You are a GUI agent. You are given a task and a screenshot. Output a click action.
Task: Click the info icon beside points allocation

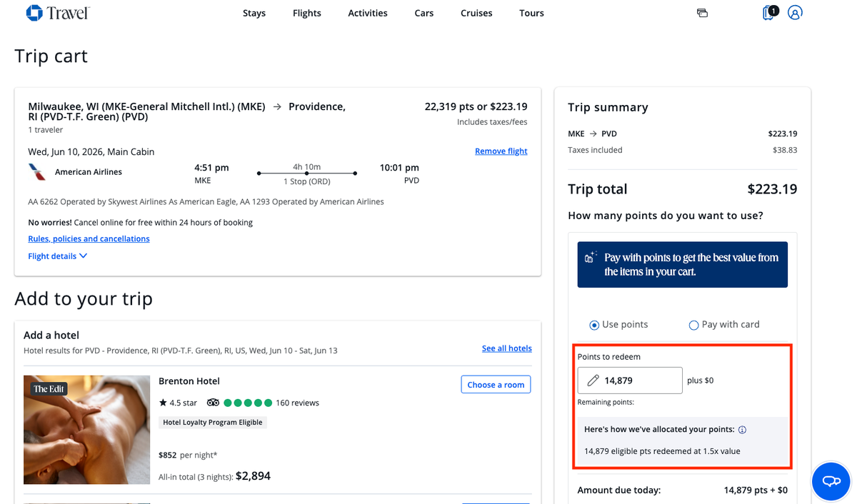(743, 429)
